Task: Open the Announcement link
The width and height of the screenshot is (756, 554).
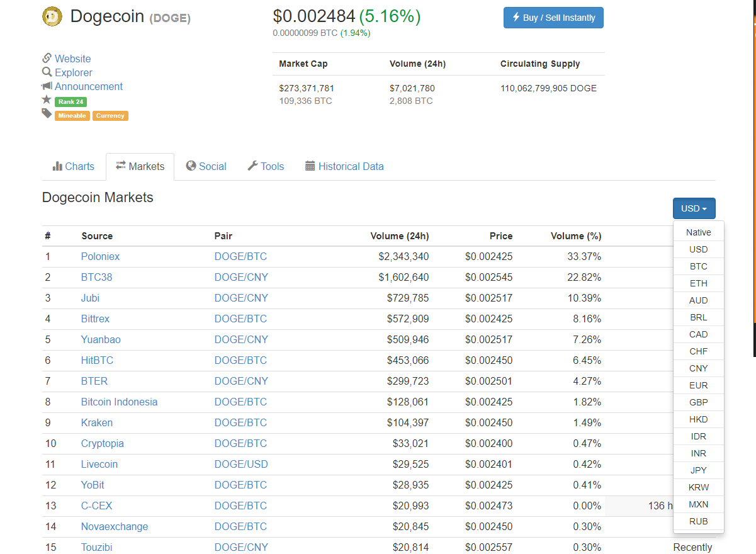Action: [89, 86]
